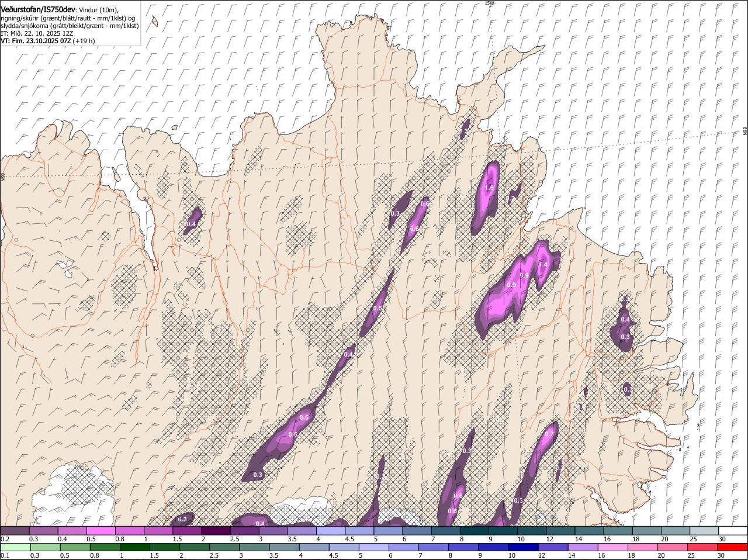The height and width of the screenshot is (560, 748).
Task: Click the 15W longitude label at the top edge
Action: click(489, 3)
